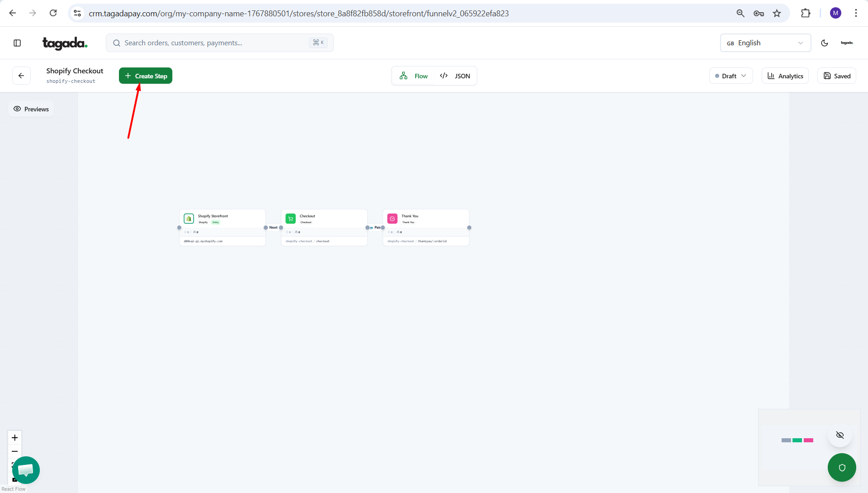Zoom out with the canvas minus button
This screenshot has width=868, height=493.
[x=15, y=451]
